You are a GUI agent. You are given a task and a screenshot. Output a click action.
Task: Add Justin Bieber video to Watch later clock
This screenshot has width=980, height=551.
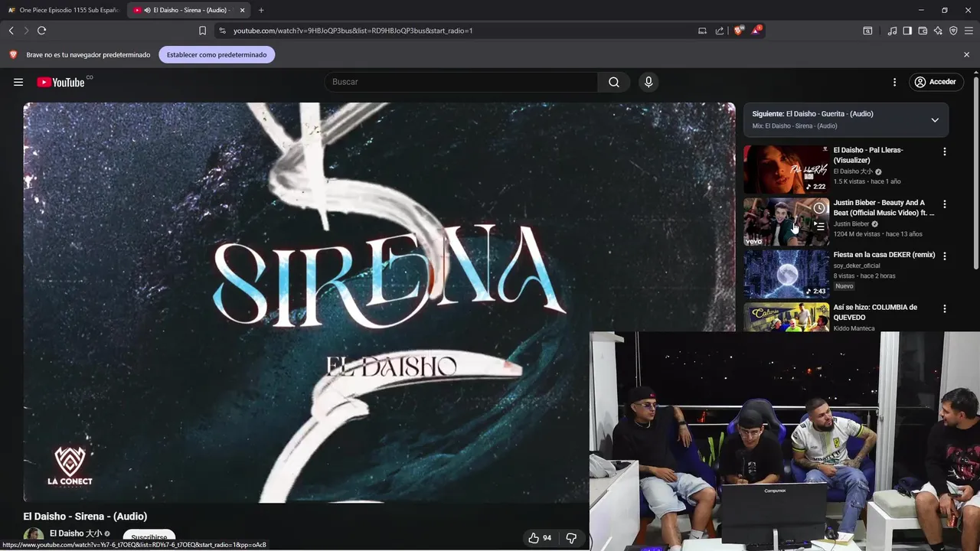click(x=819, y=208)
